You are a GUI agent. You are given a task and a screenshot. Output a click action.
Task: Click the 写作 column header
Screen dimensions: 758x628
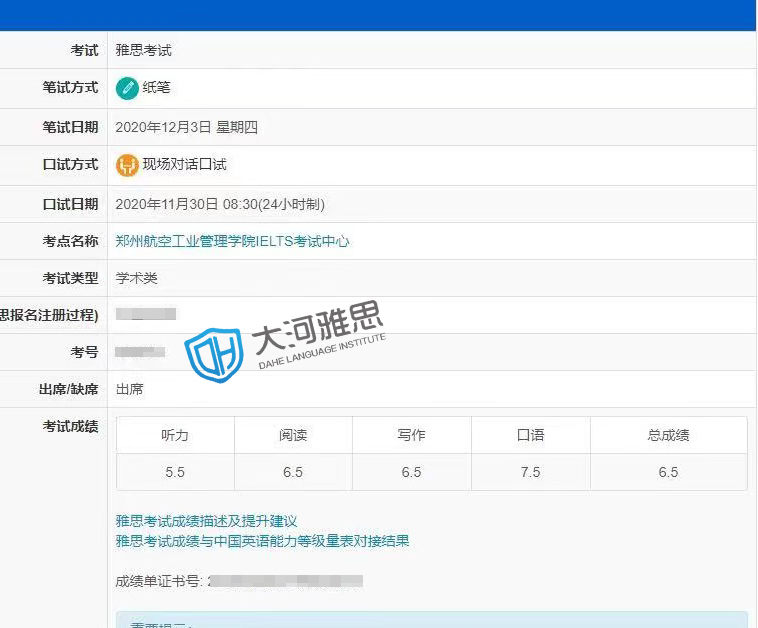click(411, 435)
